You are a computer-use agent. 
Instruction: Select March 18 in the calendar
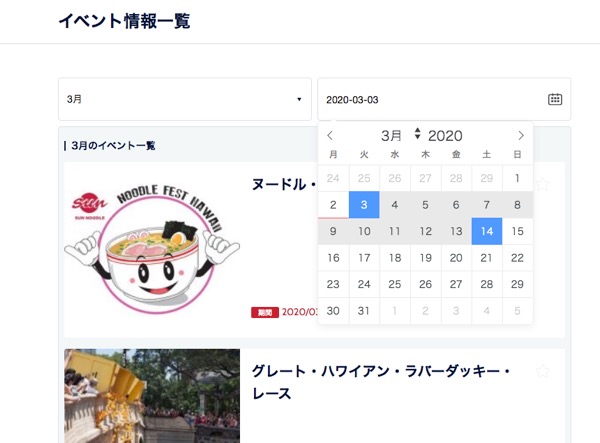[x=395, y=258]
